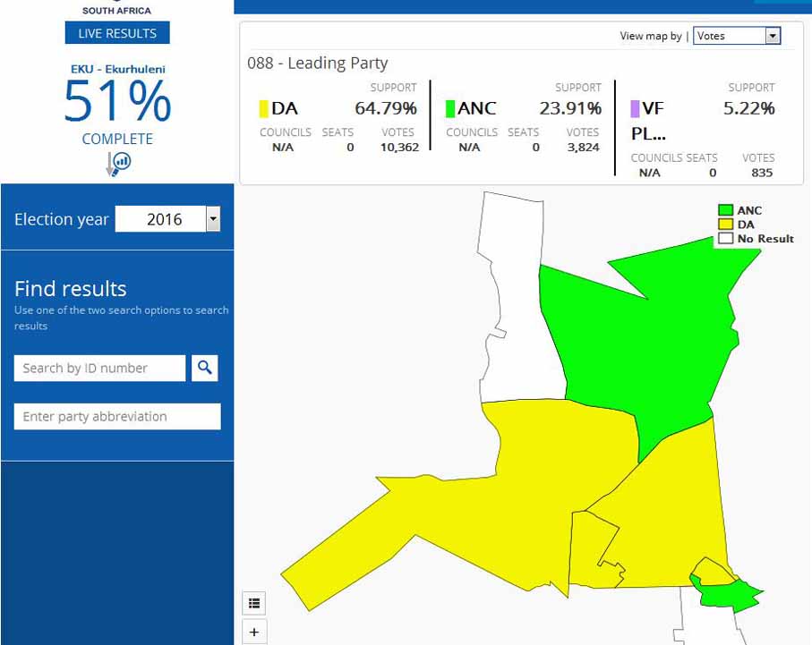
Task: Click the LIVE RESULTS button
Action: (117, 33)
